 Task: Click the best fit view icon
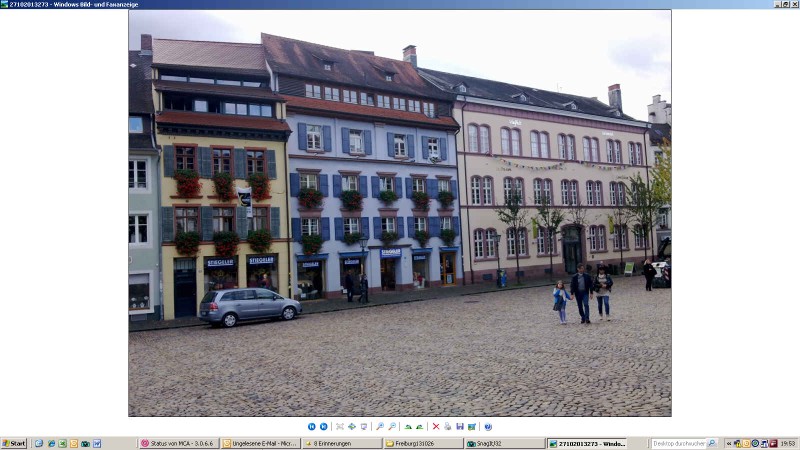pyautogui.click(x=340, y=426)
